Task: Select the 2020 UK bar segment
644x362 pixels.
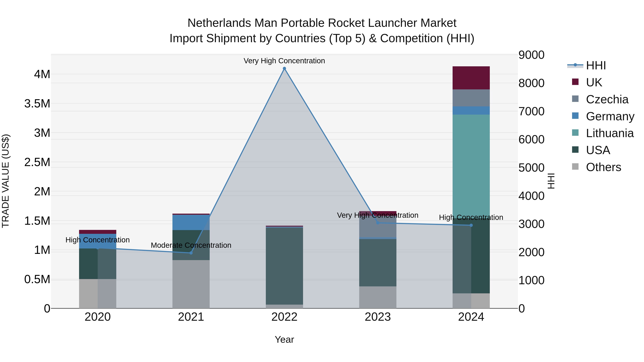Action: point(97,232)
